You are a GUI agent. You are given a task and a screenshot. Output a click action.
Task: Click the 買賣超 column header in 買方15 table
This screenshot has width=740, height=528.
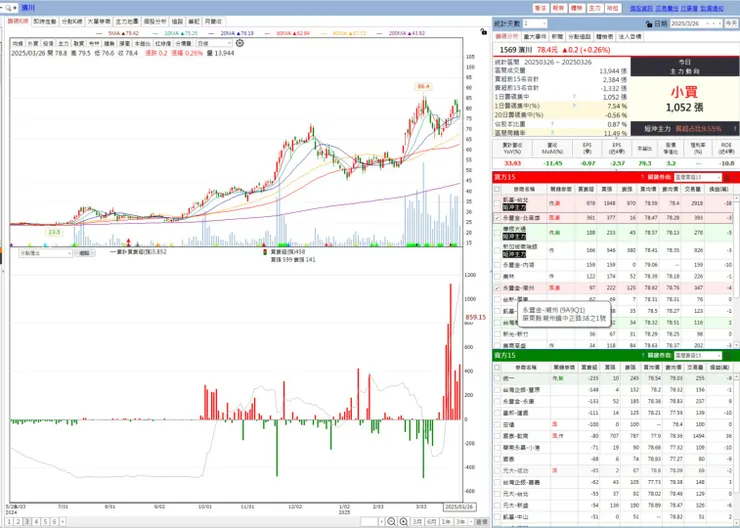point(586,189)
